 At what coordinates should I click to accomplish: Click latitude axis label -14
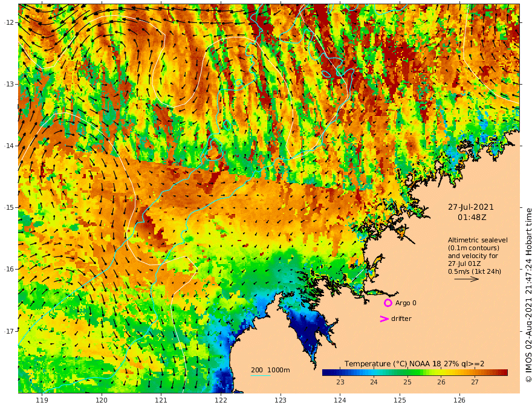tap(9, 146)
